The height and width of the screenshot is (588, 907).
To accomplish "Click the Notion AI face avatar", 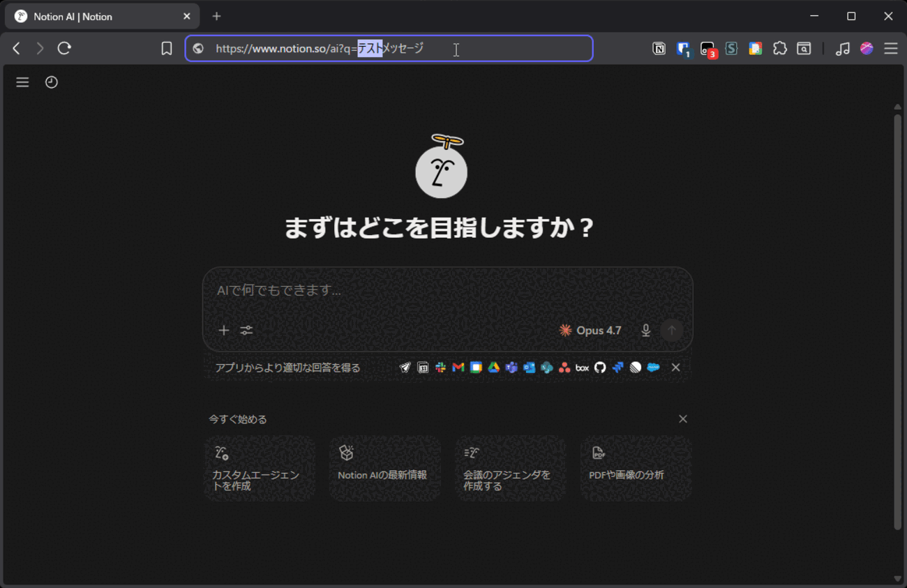I will (x=442, y=167).
